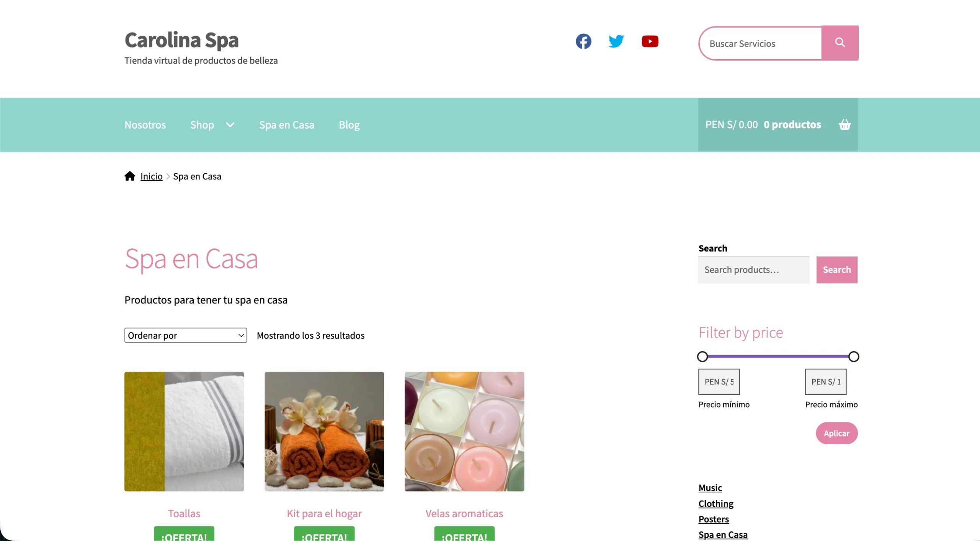Viewport: 980px width, 541px height.
Task: Open the Facebook social icon
Action: coord(583,41)
